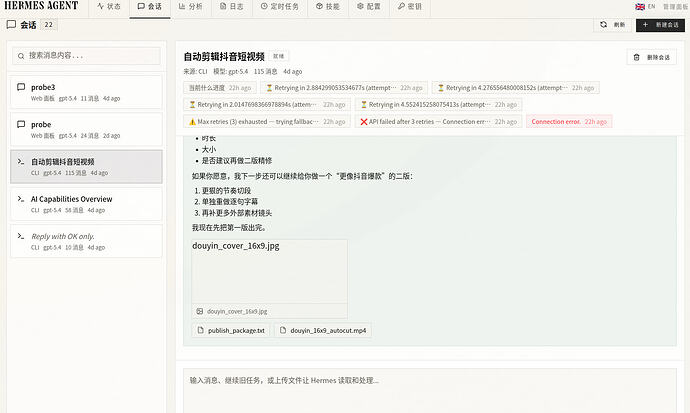
Task: Click the warning triangle in Max retries chip
Action: (192, 122)
